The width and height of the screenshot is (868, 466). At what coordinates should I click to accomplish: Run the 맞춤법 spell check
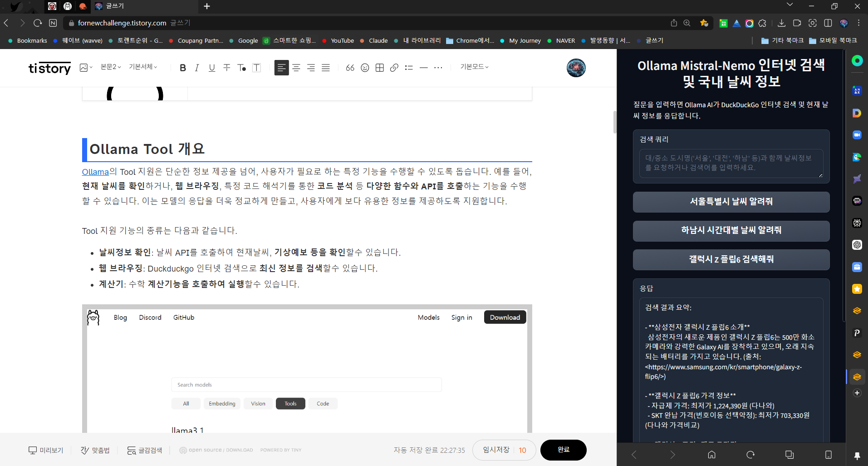[95, 450]
